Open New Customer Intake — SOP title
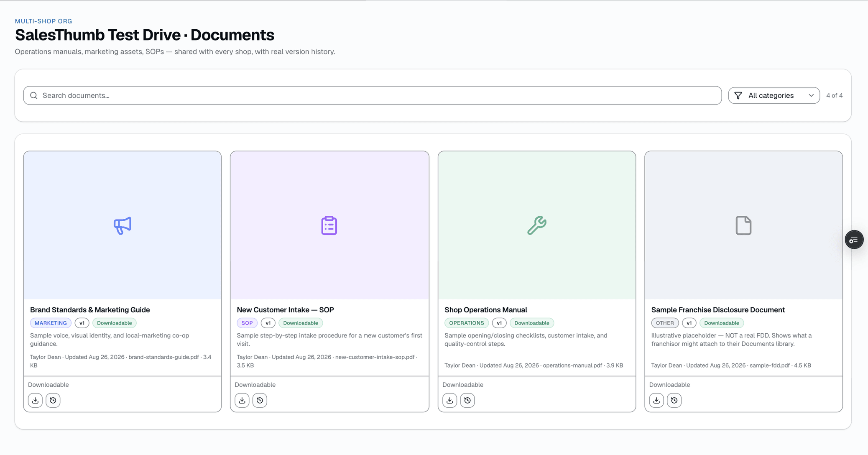The width and height of the screenshot is (868, 455). [x=285, y=310]
